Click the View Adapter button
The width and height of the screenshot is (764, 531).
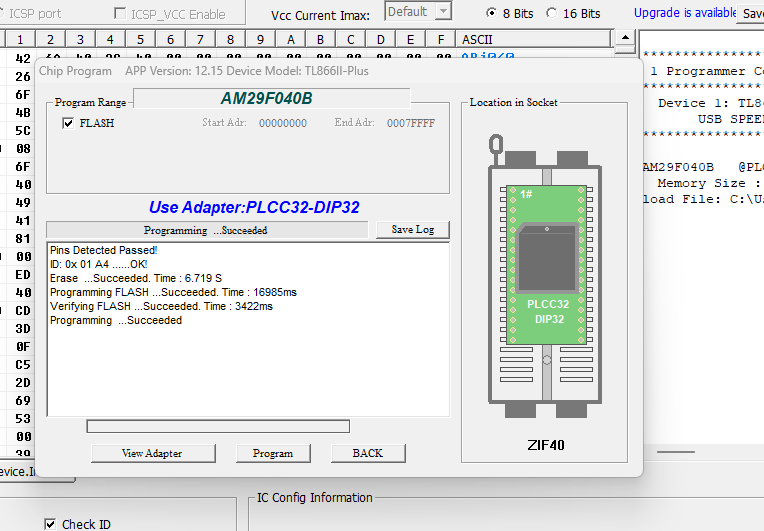pyautogui.click(x=152, y=453)
